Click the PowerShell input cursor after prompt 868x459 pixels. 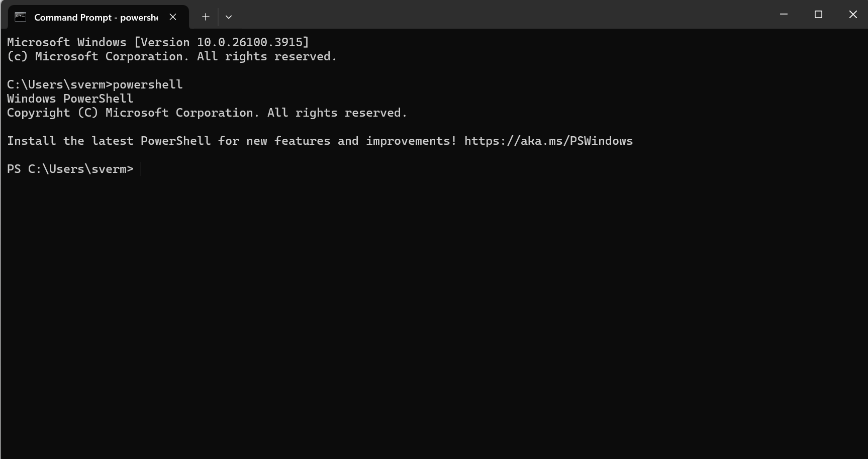(x=141, y=169)
